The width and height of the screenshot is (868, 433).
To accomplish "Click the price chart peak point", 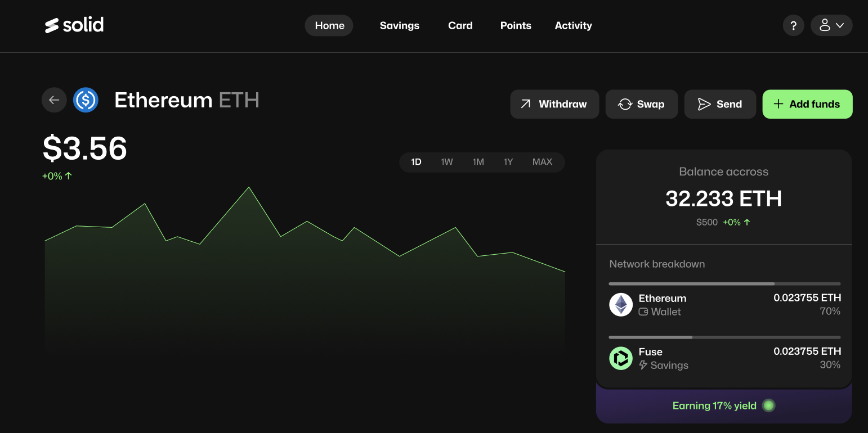I will [249, 187].
